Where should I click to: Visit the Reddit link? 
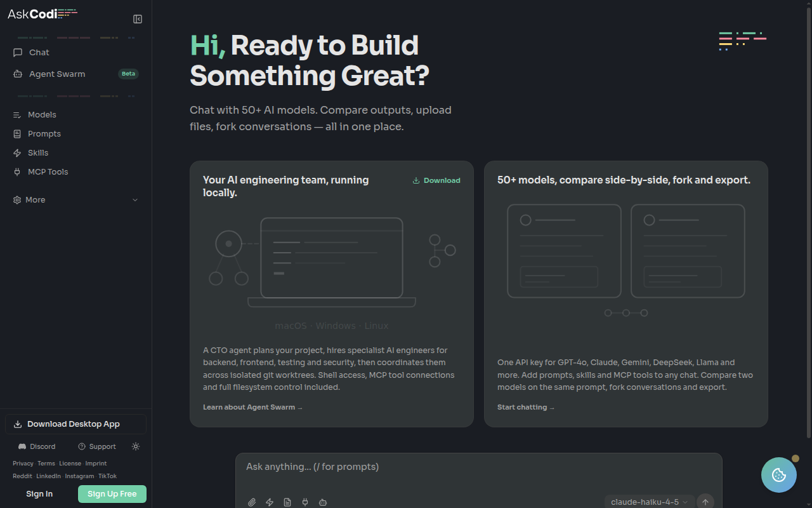(x=22, y=476)
